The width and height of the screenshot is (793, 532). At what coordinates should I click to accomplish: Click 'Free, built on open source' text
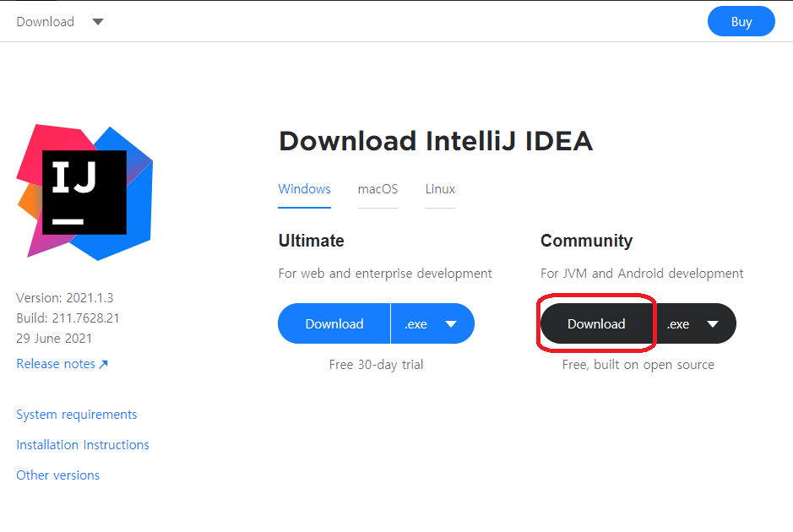tap(638, 365)
